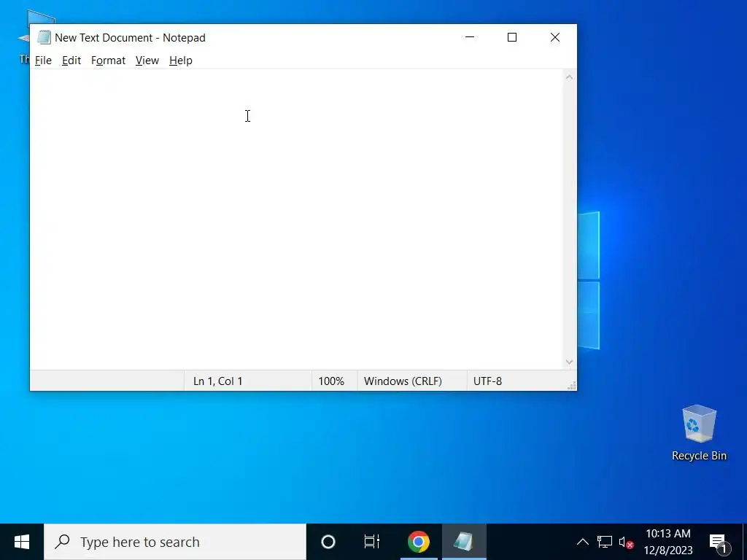Open the notification center icon
This screenshot has height=560, width=747.
(719, 542)
